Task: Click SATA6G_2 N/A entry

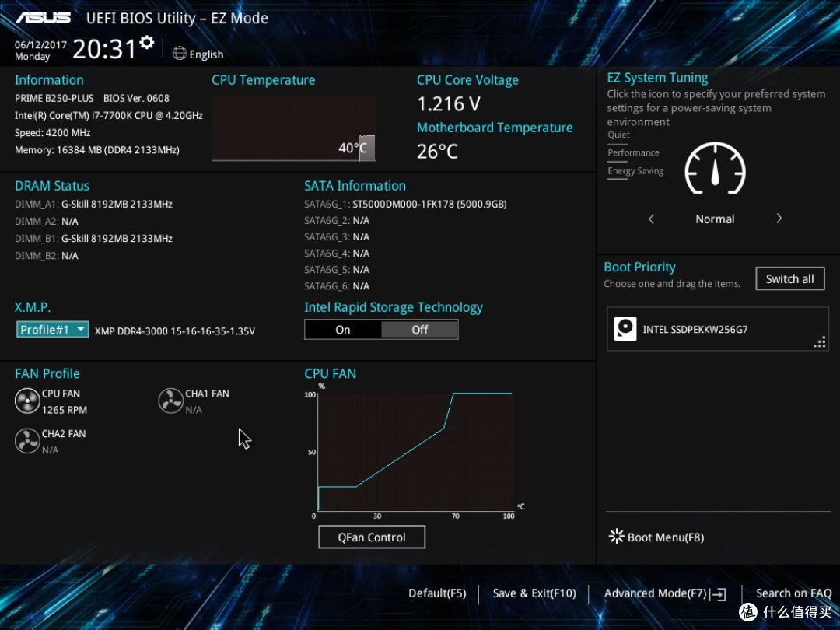Action: pos(337,221)
